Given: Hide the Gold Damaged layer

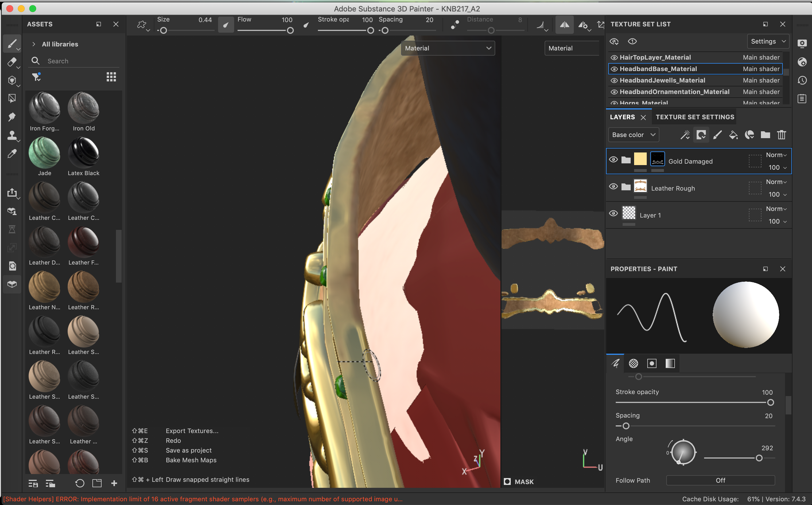Looking at the screenshot, I should point(613,160).
